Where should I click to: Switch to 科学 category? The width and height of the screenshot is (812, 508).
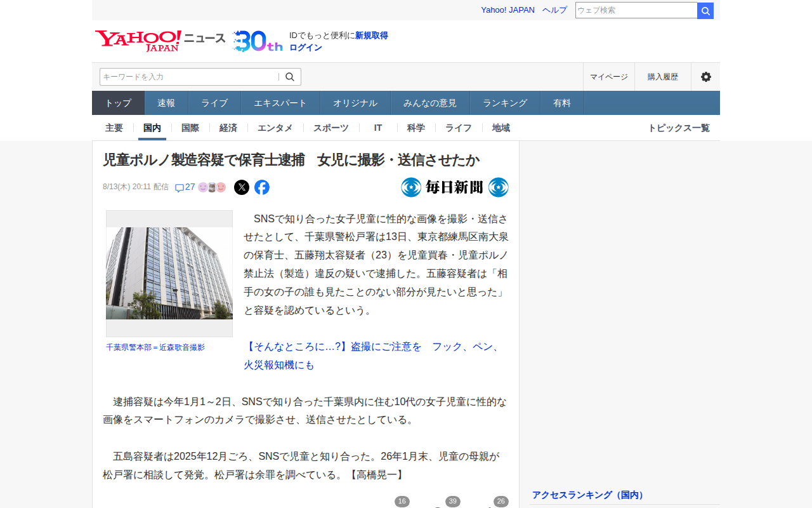tap(416, 128)
